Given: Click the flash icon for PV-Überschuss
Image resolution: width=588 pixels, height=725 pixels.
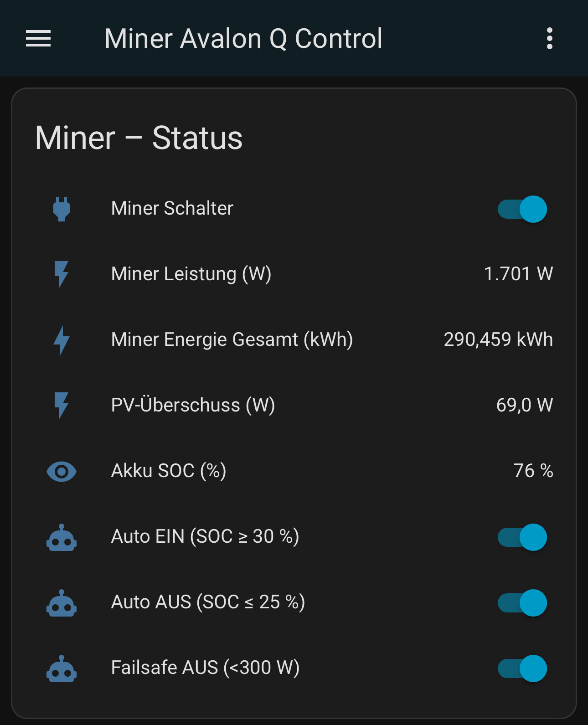Looking at the screenshot, I should click(62, 406).
